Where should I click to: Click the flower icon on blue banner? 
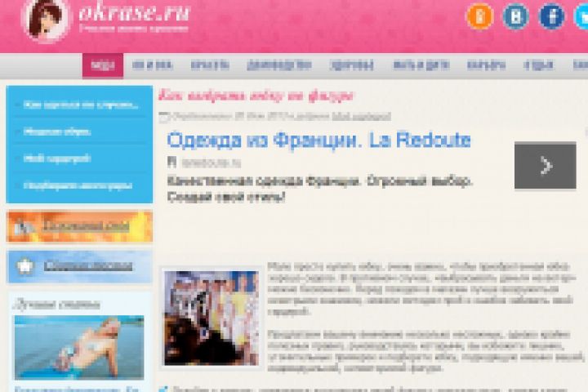(x=25, y=266)
